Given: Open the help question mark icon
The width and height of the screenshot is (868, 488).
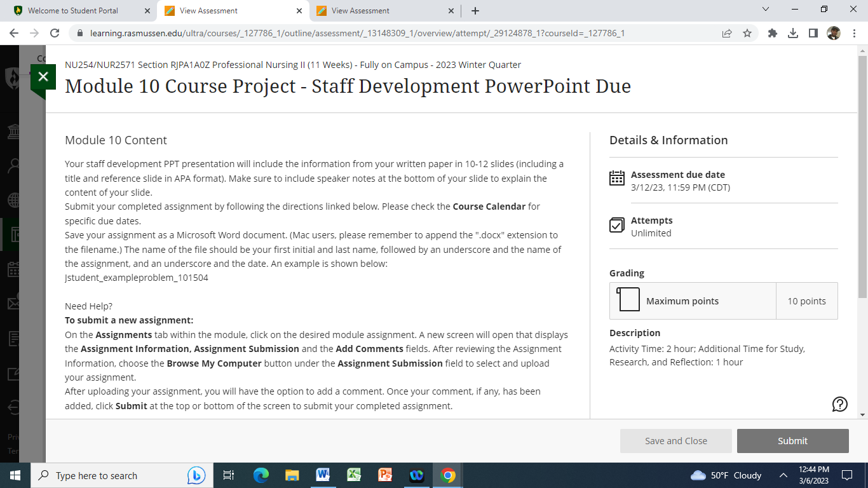Looking at the screenshot, I should pos(840,404).
